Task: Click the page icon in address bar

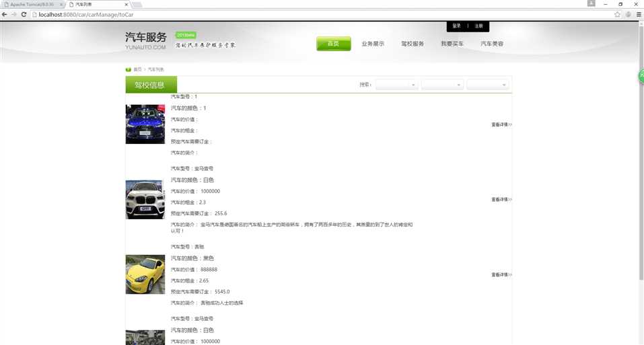Action: [x=34, y=14]
